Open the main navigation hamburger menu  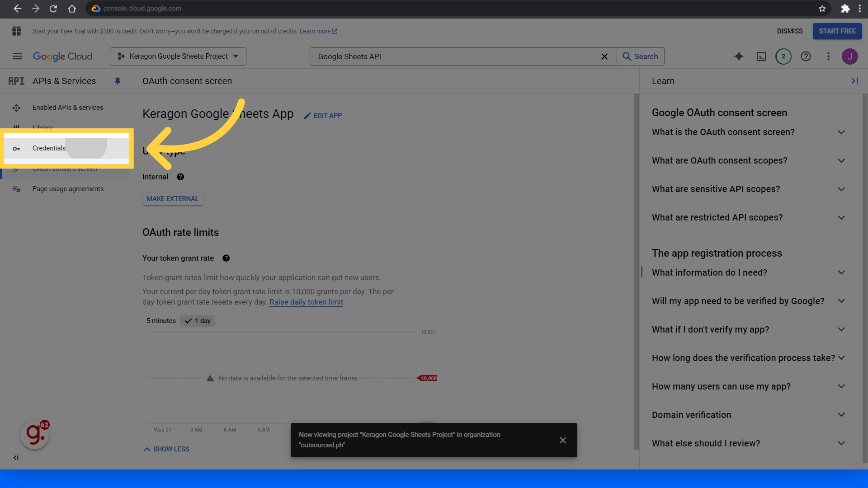click(x=17, y=56)
